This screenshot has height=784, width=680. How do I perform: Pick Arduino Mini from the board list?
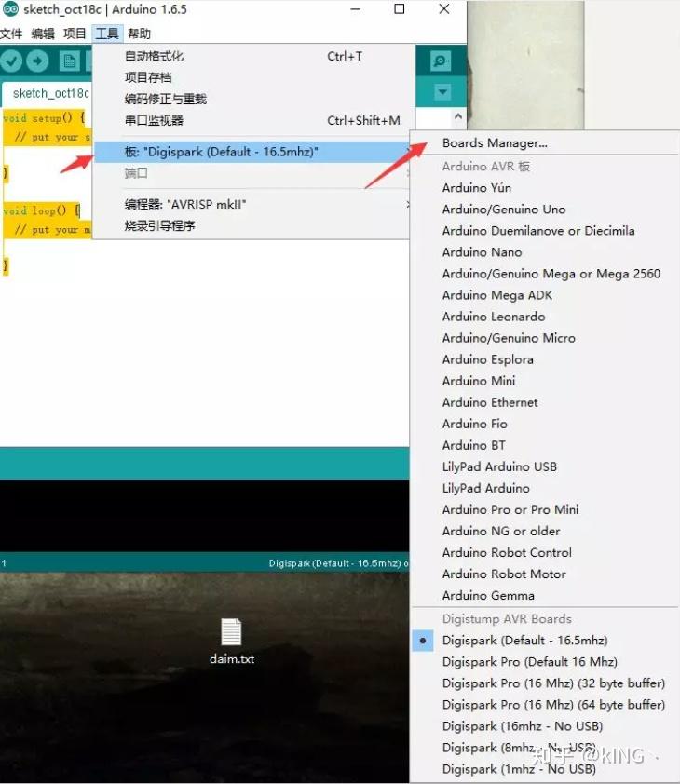[544, 382]
